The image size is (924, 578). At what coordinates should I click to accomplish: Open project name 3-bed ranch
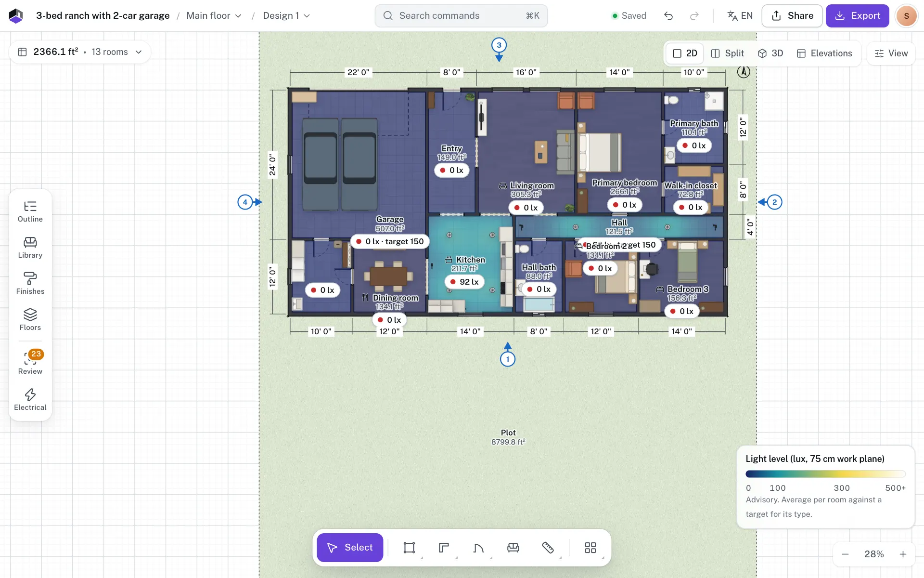click(x=103, y=16)
